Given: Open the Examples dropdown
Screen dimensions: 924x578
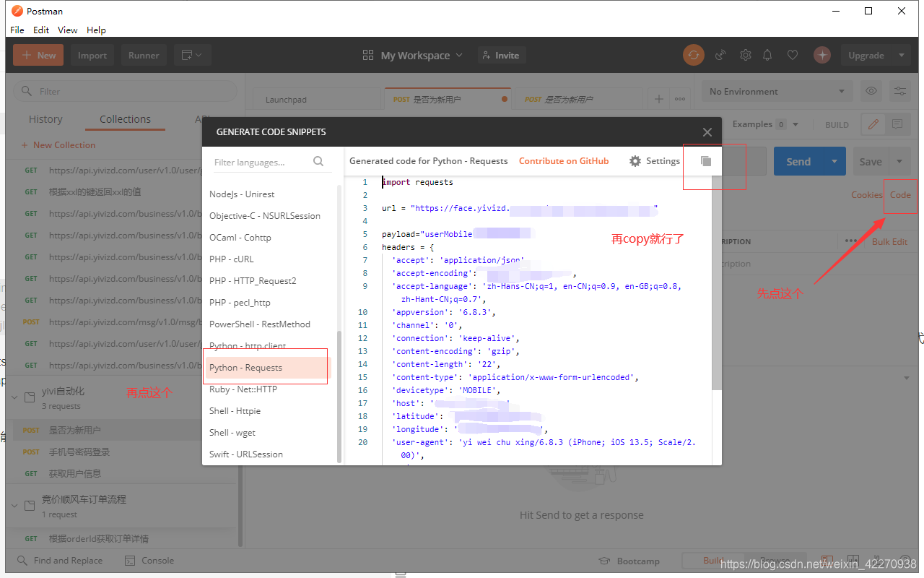Looking at the screenshot, I should pyautogui.click(x=766, y=124).
